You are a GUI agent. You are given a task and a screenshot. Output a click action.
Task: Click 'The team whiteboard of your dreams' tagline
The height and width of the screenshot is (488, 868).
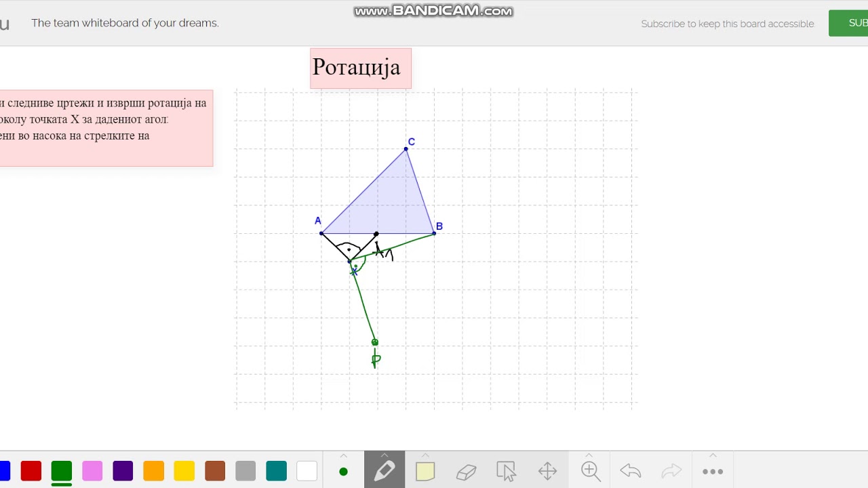125,23
